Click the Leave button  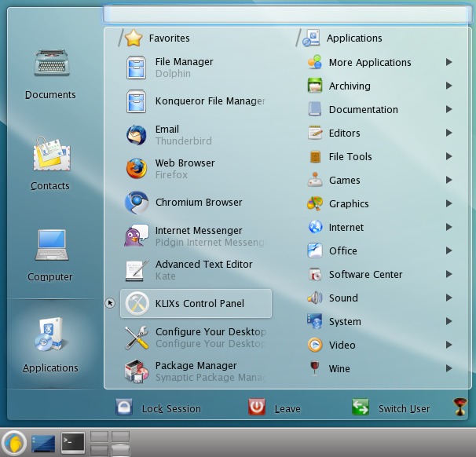(276, 408)
